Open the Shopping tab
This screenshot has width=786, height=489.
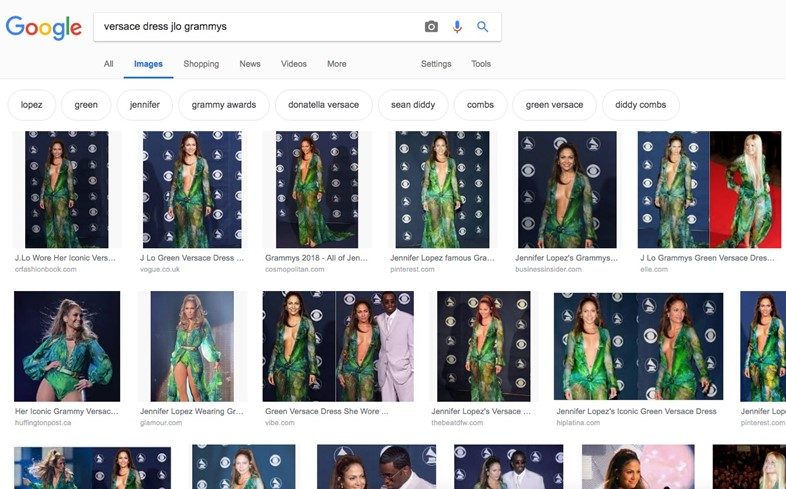click(201, 64)
